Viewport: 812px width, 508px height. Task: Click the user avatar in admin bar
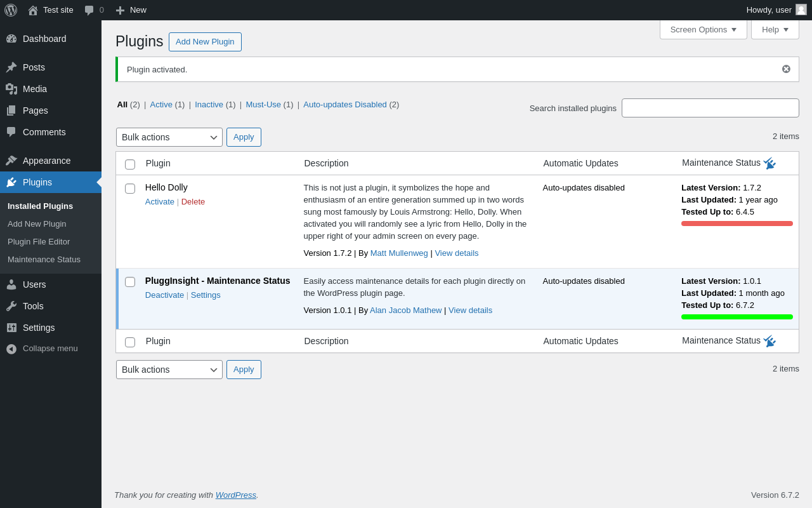click(801, 10)
